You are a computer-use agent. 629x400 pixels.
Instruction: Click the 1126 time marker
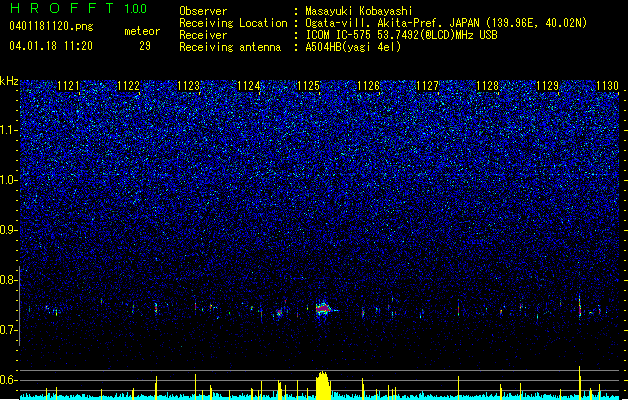368,86
